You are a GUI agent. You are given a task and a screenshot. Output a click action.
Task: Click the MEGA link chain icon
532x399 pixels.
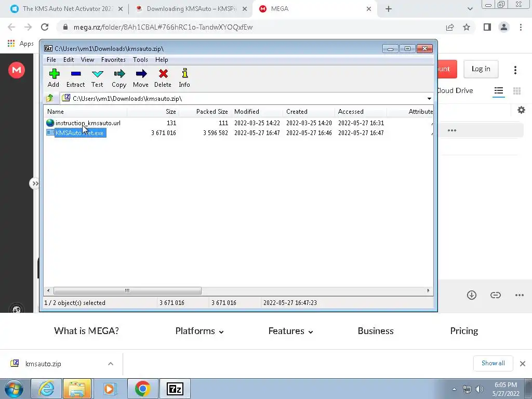tap(495, 295)
